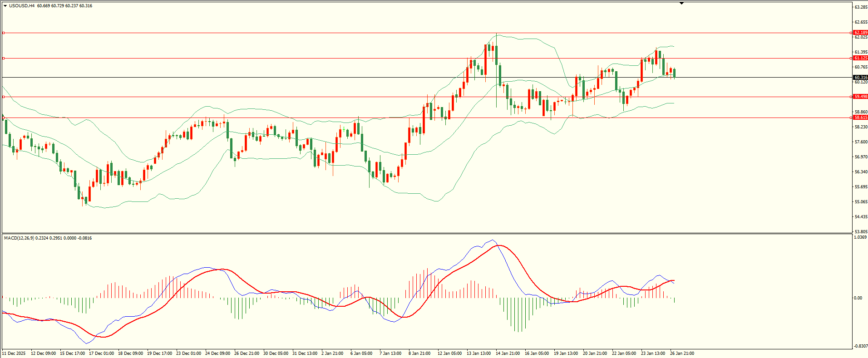Select left handle of 58.615 horizontal line
The height and width of the screenshot is (358, 868).
[4, 118]
